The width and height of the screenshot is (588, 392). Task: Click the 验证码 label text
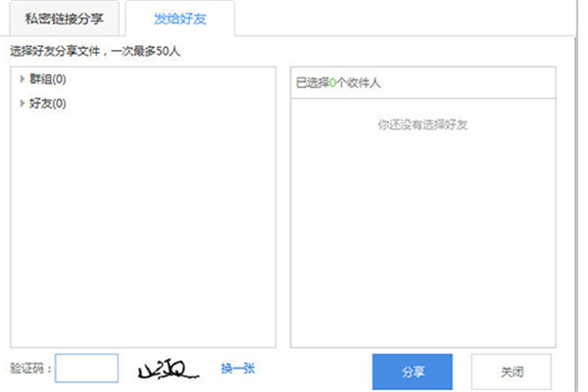click(29, 369)
